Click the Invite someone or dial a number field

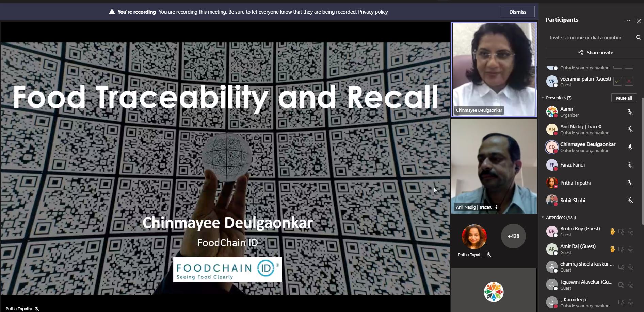[x=585, y=38]
